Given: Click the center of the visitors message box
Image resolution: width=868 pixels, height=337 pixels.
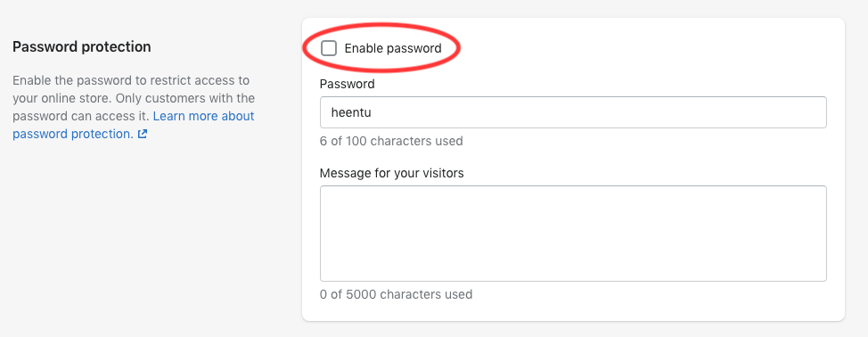Looking at the screenshot, I should pyautogui.click(x=573, y=234).
